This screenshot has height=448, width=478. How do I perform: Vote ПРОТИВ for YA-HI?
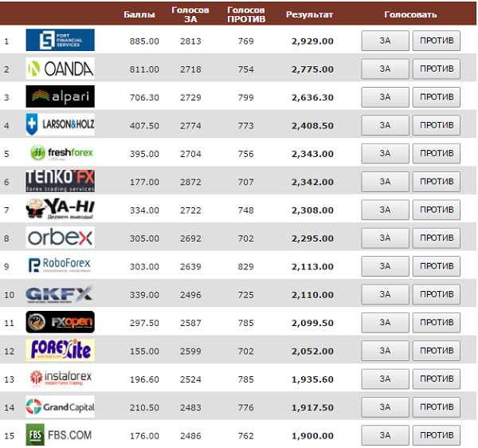437,210
